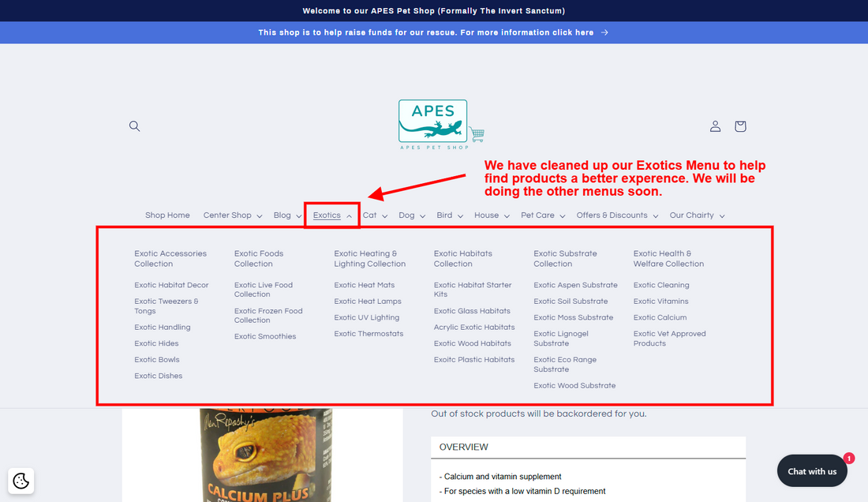Click 'For species with a low vitamin D requirement'

click(522, 491)
